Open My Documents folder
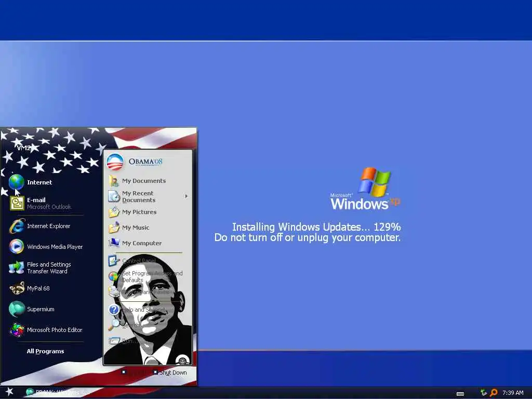Viewport: 532px width, 399px height. point(137,181)
